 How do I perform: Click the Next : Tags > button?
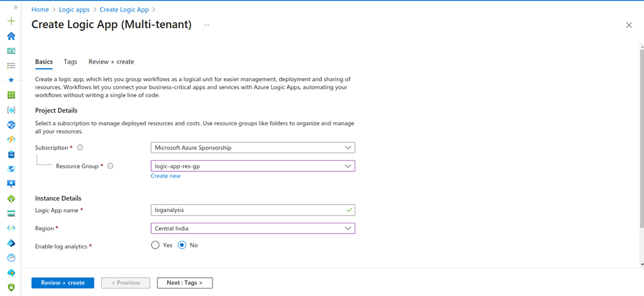[185, 283]
